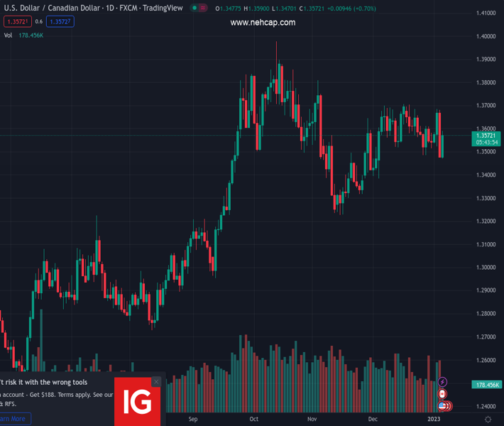
Task: Close the IG advertisement banner
Action: [x=156, y=382]
